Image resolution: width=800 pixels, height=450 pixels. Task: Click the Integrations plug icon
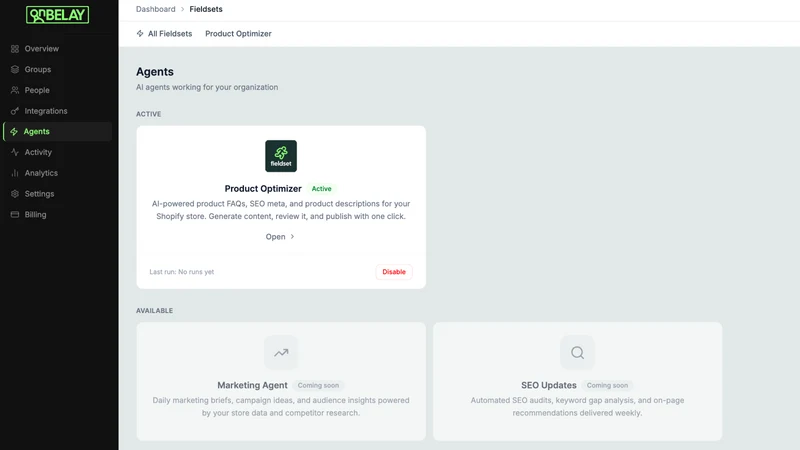click(15, 111)
